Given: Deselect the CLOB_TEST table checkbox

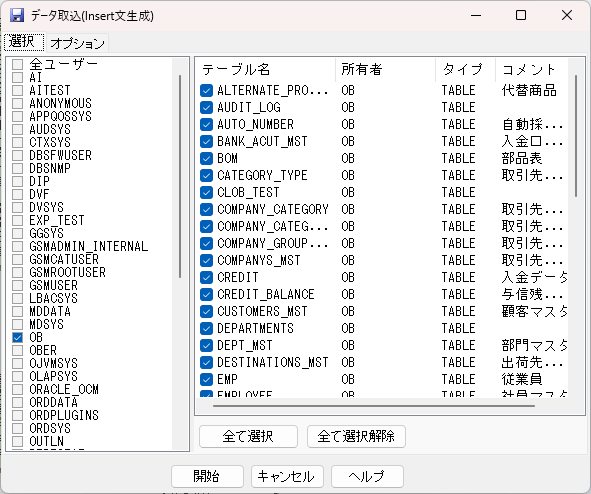Looking at the screenshot, I should [206, 193].
